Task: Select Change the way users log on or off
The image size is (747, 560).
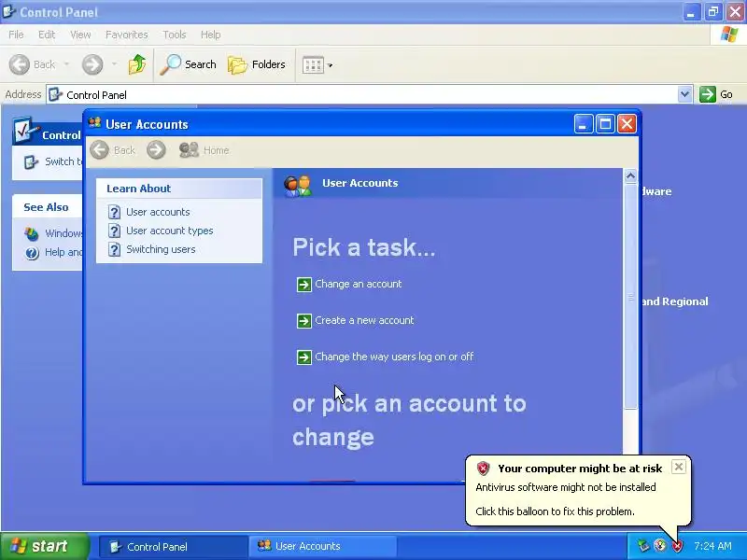Action: pos(394,357)
